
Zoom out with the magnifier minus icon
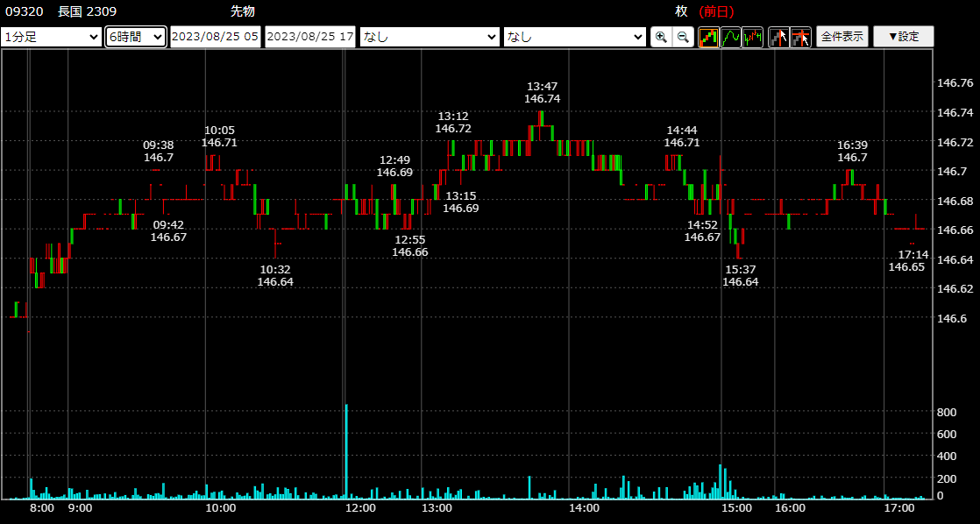point(683,37)
